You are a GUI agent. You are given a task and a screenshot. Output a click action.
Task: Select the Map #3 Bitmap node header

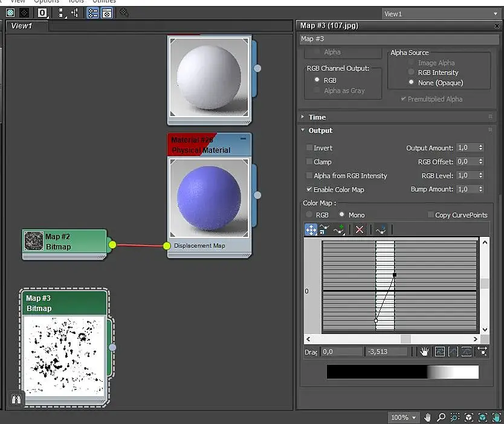pyautogui.click(x=64, y=303)
